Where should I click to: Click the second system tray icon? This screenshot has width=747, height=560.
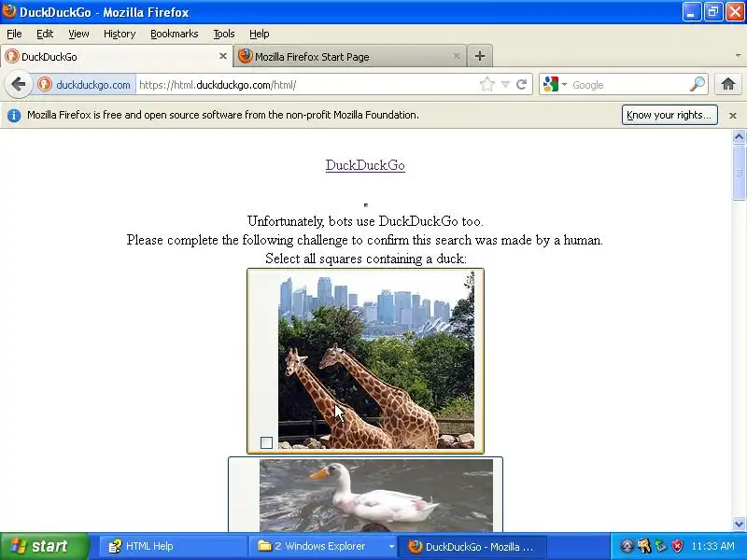[x=644, y=546]
